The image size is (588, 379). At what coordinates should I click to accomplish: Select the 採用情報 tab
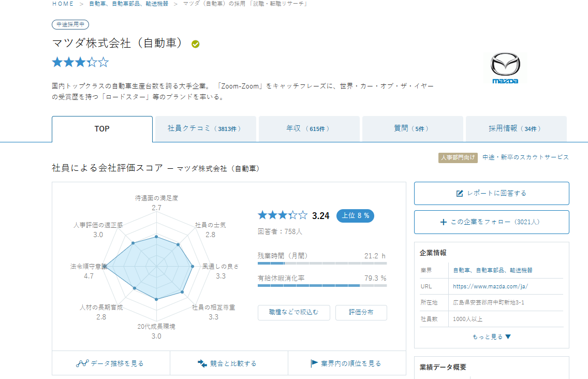516,129
